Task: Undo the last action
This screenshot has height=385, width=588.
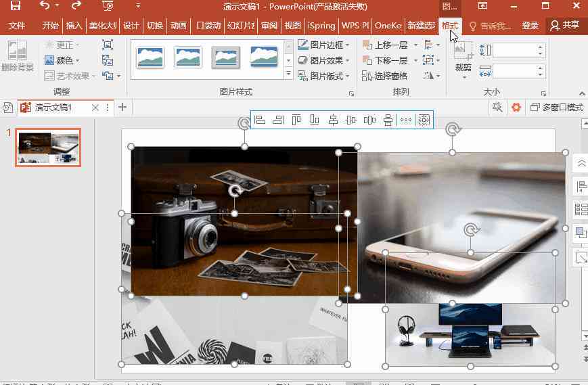Action: (45, 5)
